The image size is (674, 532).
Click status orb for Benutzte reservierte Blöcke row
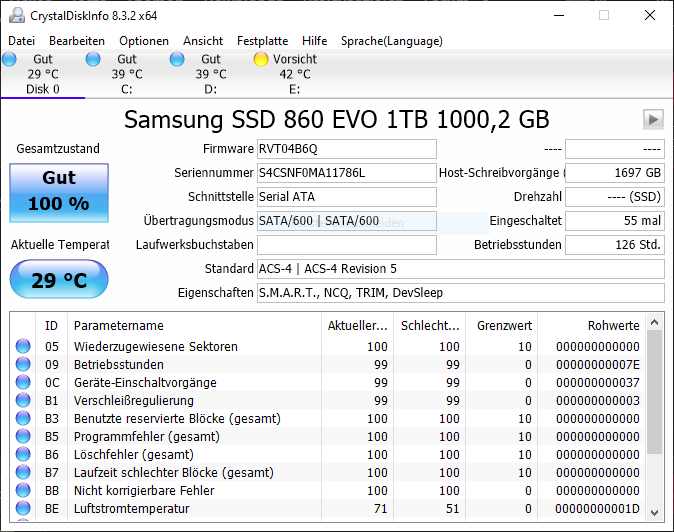[23, 418]
